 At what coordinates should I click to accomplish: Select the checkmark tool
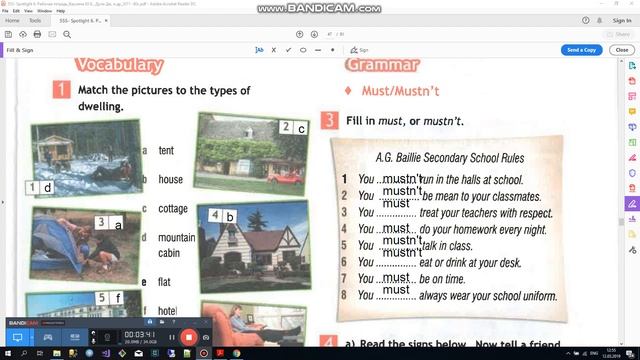(289, 50)
